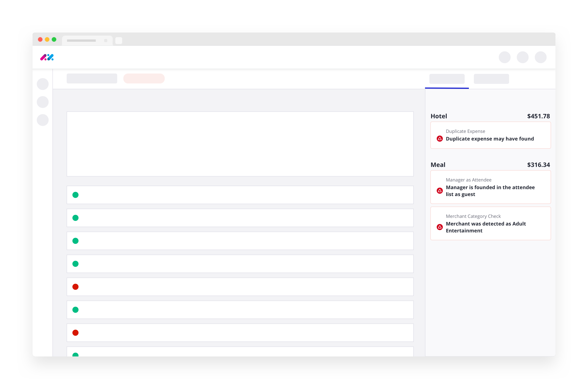
Task: Open the Manager as Attendee warning card
Action: click(x=491, y=187)
